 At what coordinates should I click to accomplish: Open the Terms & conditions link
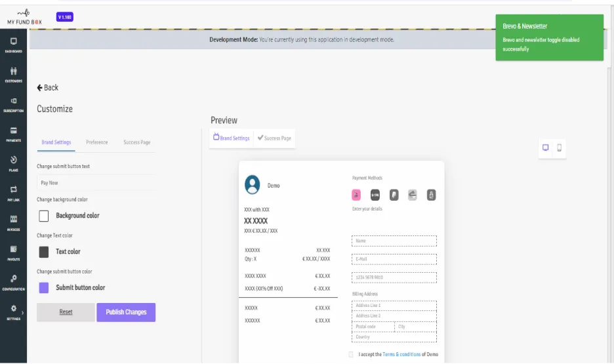(x=401, y=355)
